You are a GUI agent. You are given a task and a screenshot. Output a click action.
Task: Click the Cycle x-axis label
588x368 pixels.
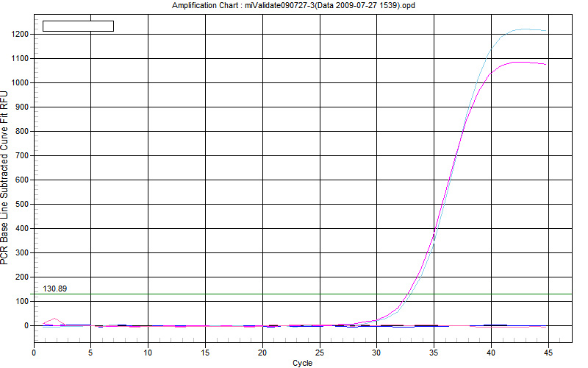[302, 363]
